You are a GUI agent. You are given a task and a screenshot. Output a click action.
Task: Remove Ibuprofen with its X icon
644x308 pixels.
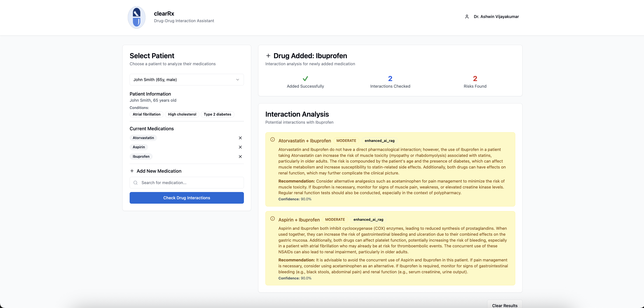(x=240, y=156)
